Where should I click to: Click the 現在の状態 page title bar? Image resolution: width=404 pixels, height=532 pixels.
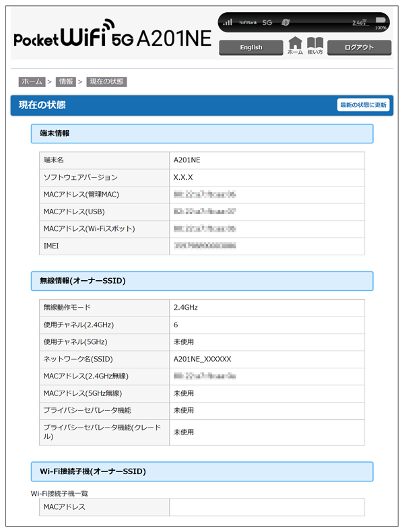click(x=168, y=105)
